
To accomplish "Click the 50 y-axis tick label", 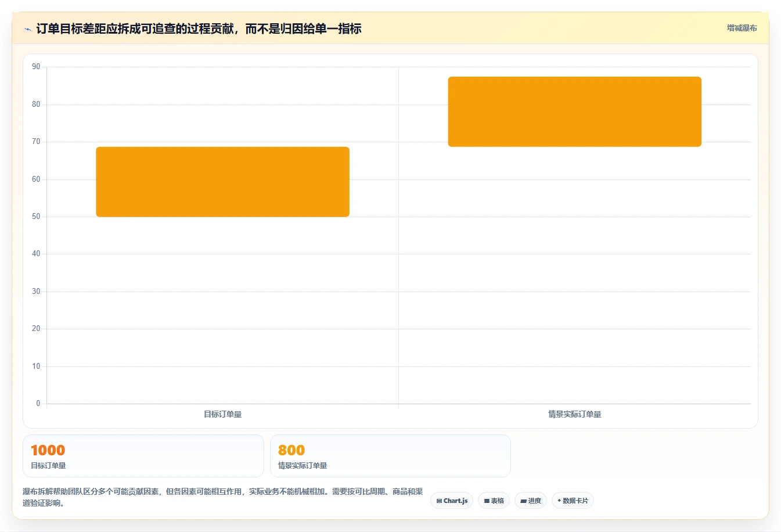I will click(x=36, y=217).
